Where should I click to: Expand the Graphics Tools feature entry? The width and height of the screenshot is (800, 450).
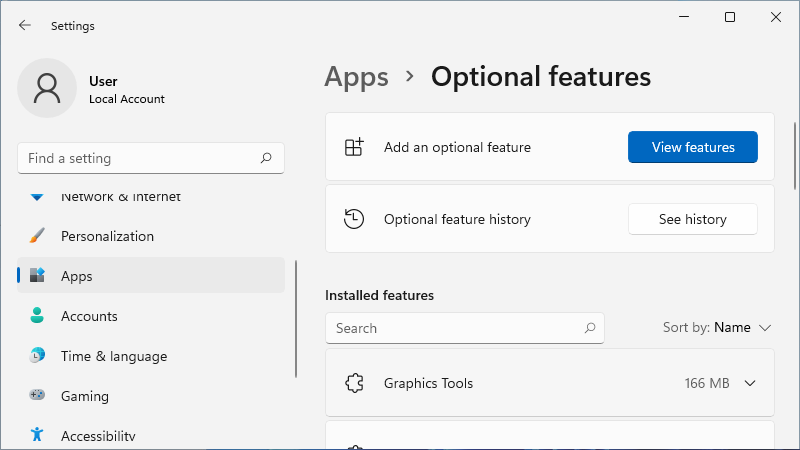[750, 383]
